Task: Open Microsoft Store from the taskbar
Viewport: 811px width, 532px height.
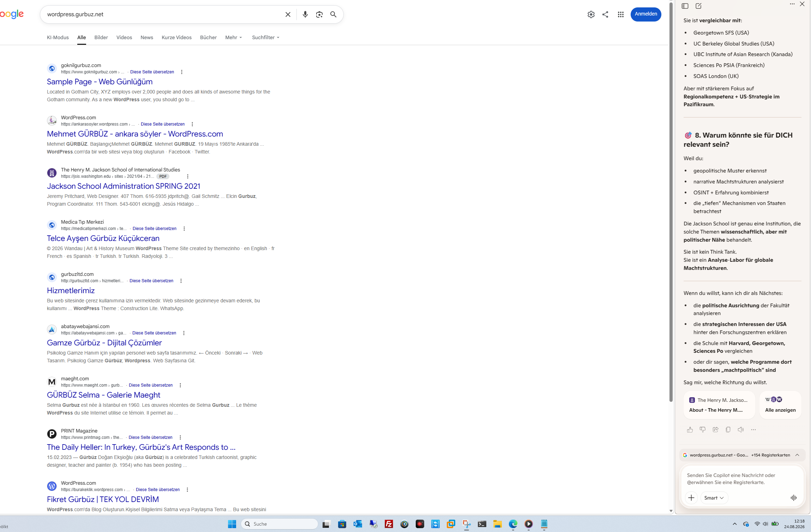Action: (x=342, y=524)
